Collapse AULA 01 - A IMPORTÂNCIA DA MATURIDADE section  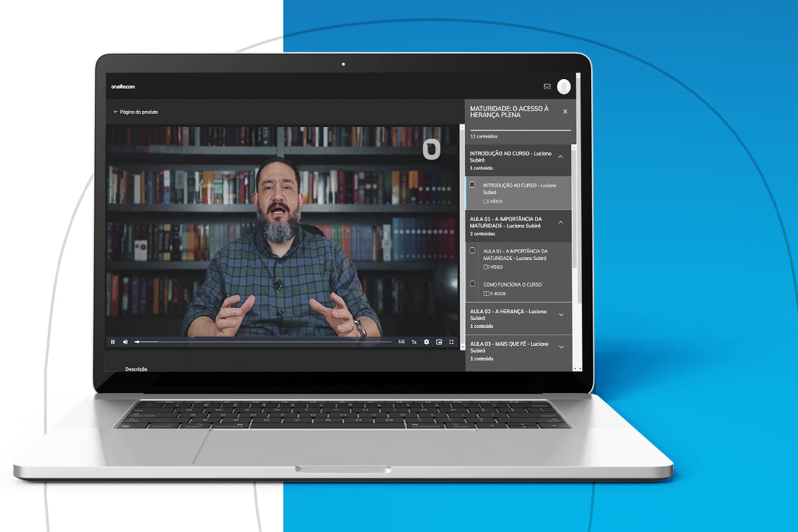561,222
